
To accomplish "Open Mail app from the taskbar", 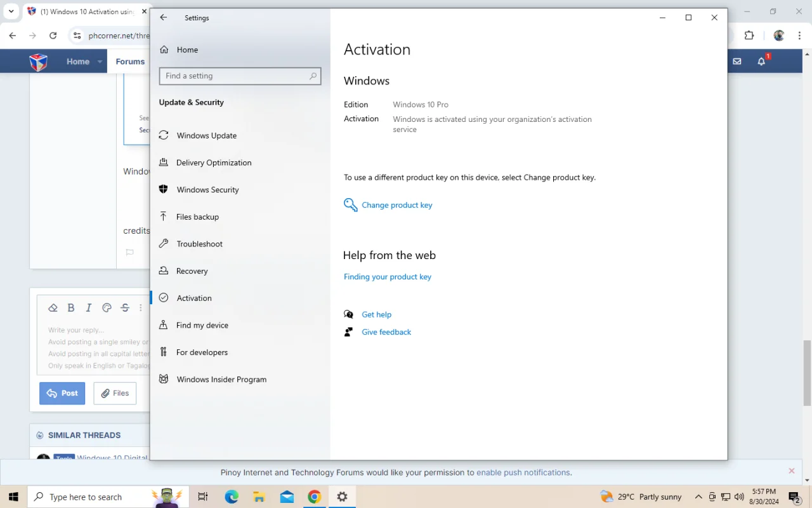I will pos(286,497).
